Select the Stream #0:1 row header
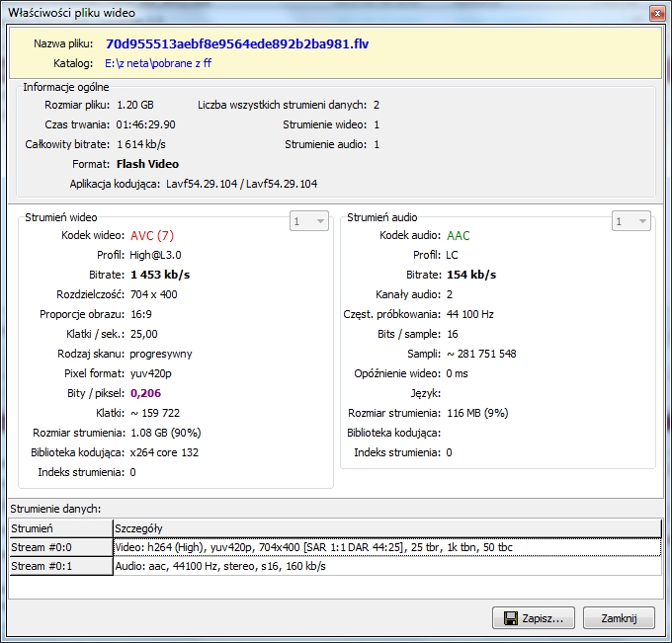 61,566
